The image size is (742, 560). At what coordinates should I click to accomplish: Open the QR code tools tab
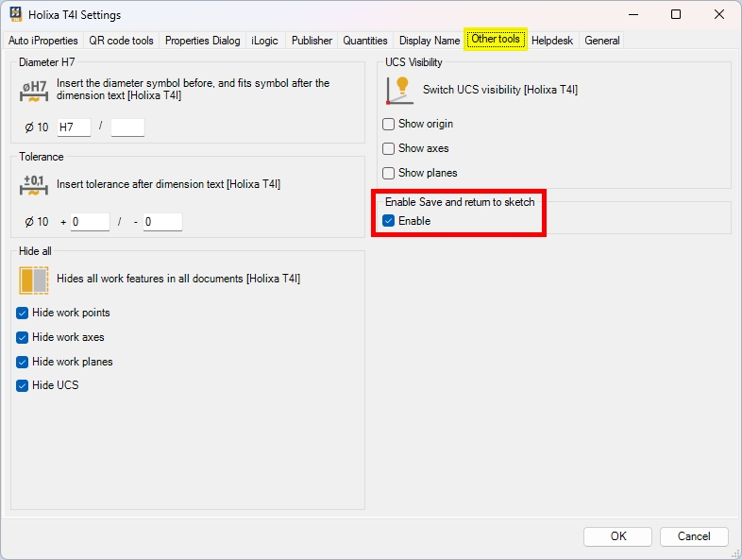121,41
